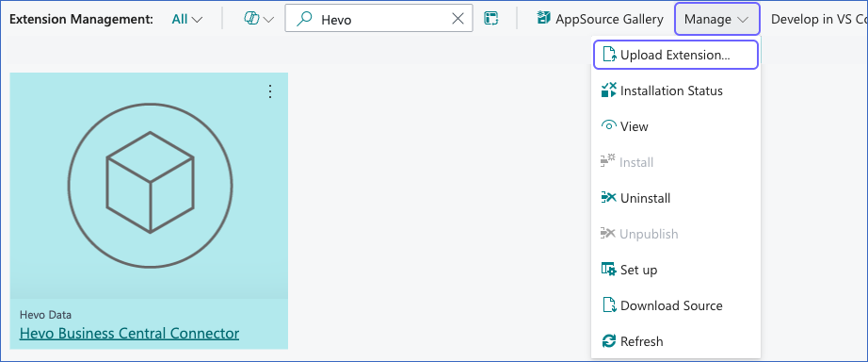Image resolution: width=868 pixels, height=362 pixels.
Task: Open the All filter dropdown
Action: coord(187,20)
